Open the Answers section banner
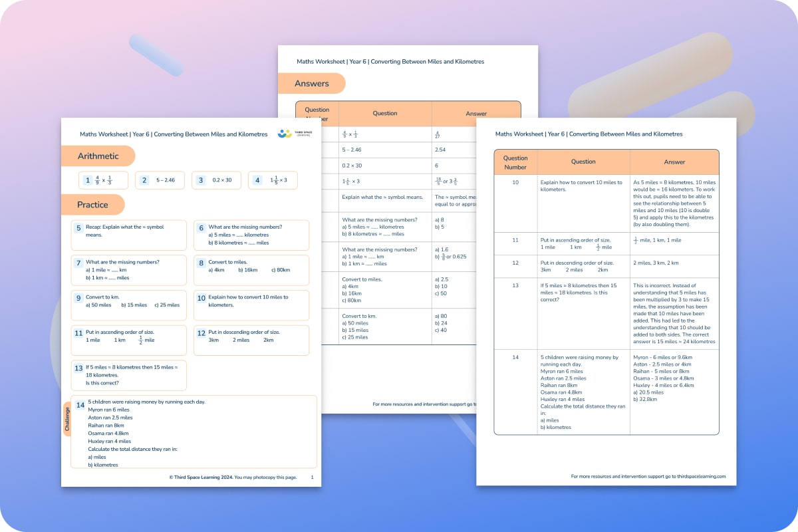 312,83
